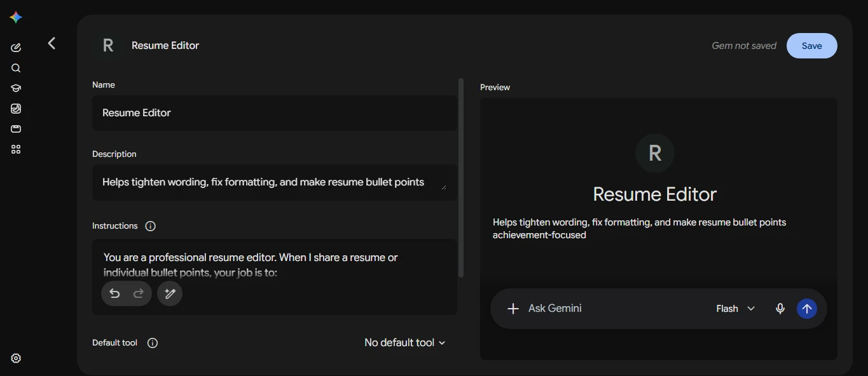This screenshot has width=868, height=376.
Task: Open the graduation cap learning icon
Action: [x=16, y=88]
